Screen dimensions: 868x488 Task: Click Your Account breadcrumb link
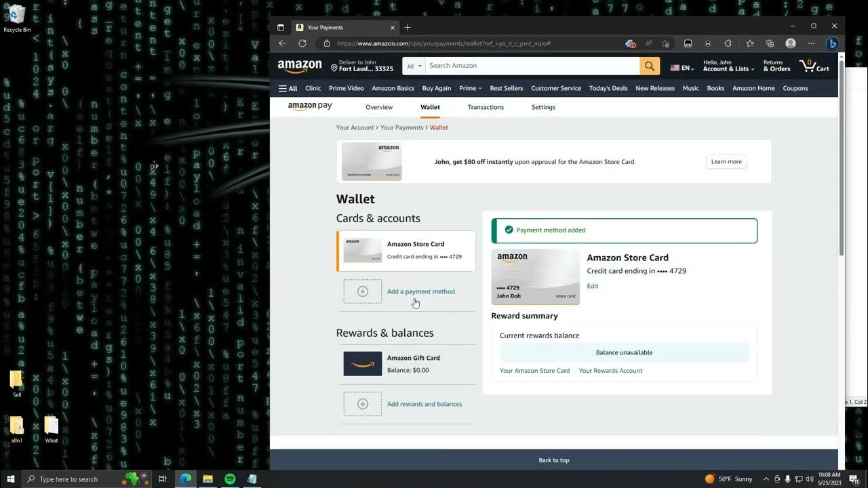pyautogui.click(x=355, y=127)
